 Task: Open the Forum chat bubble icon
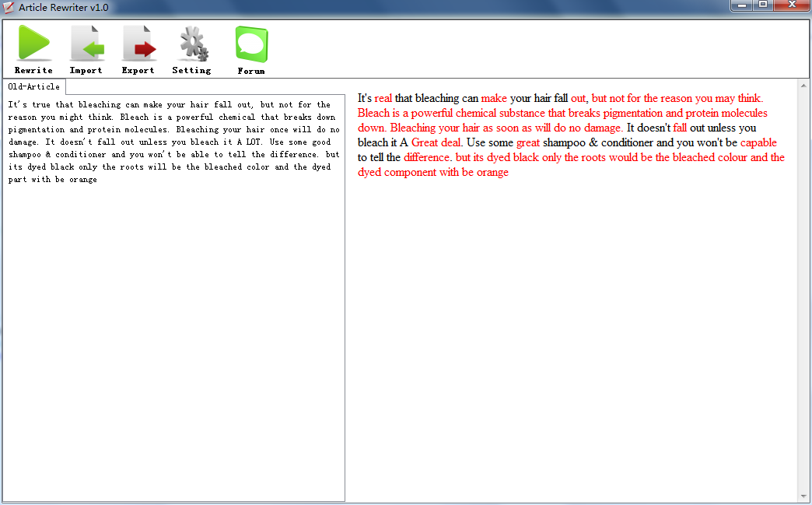pyautogui.click(x=251, y=44)
